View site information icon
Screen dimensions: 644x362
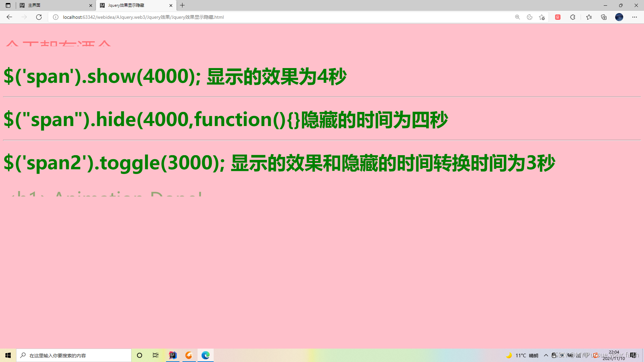[x=56, y=17]
